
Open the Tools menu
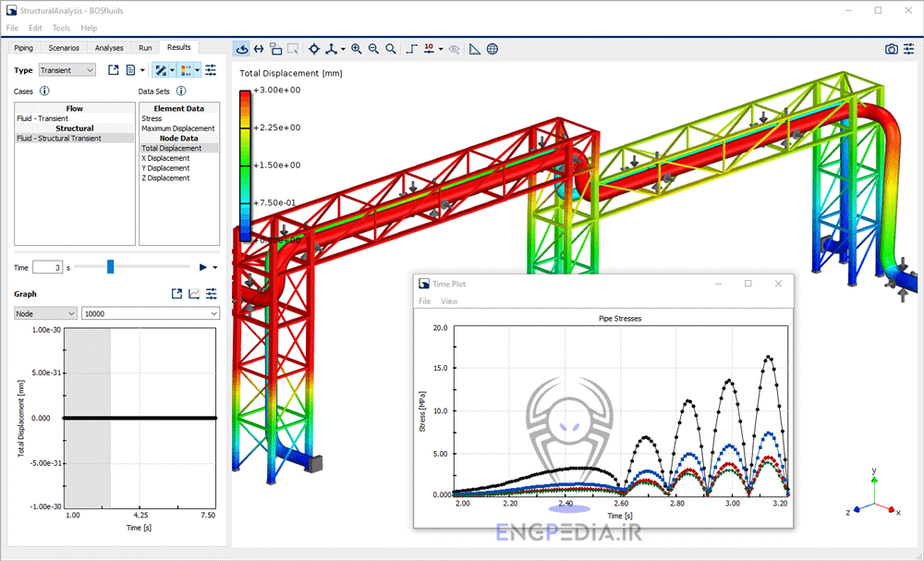pos(61,28)
